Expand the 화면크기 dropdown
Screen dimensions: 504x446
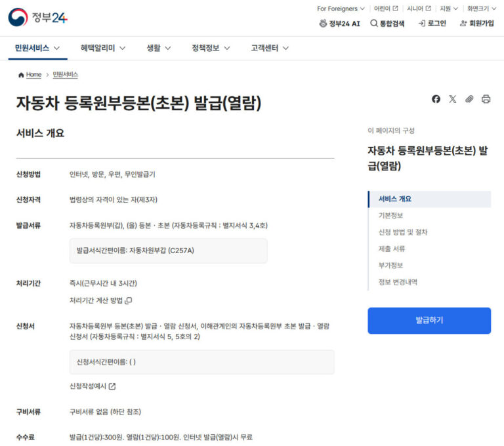[482, 9]
